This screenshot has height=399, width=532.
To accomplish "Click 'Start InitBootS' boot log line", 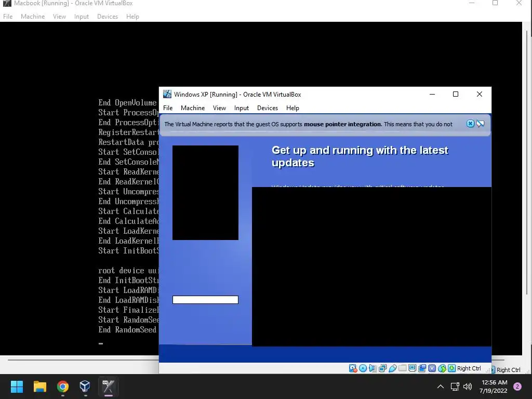I will coord(129,251).
